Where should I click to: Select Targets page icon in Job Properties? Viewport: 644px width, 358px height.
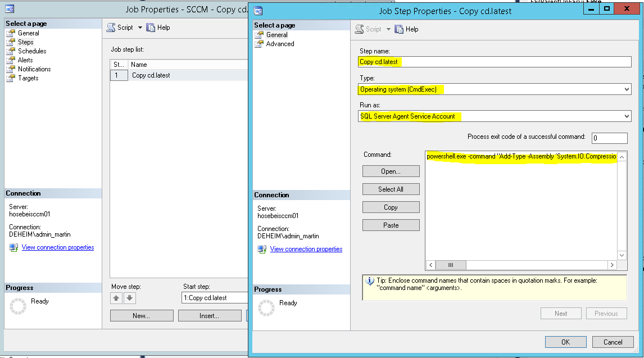click(11, 79)
